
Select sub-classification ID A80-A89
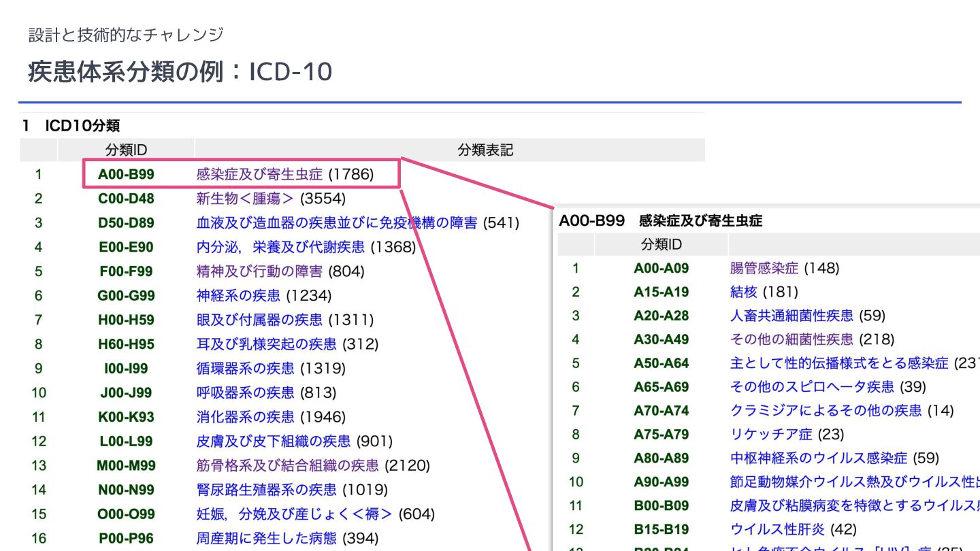point(661,458)
